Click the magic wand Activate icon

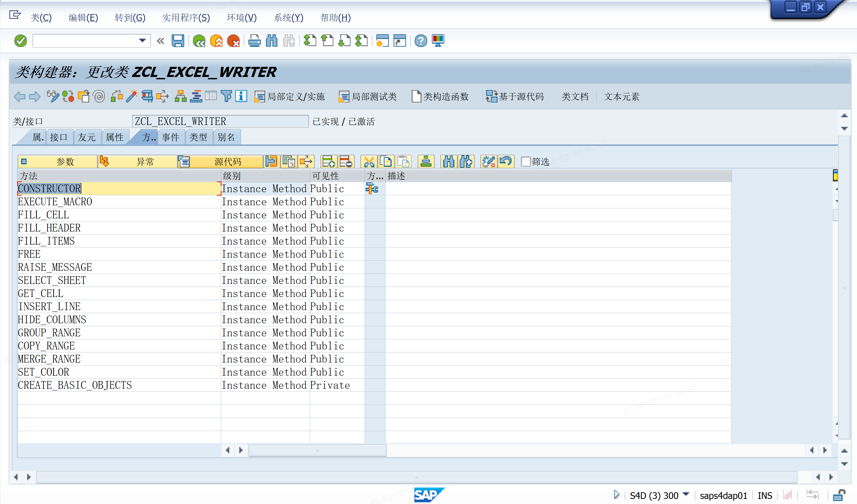132,96
